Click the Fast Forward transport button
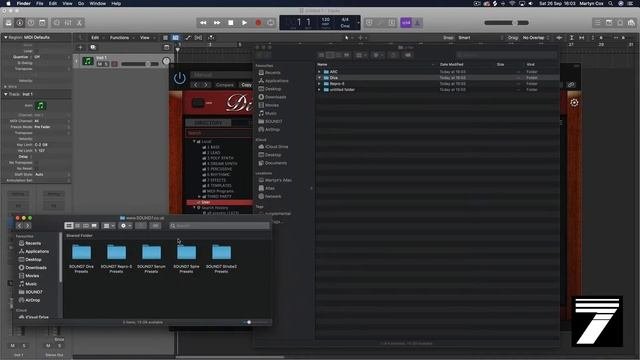 (x=217, y=23)
